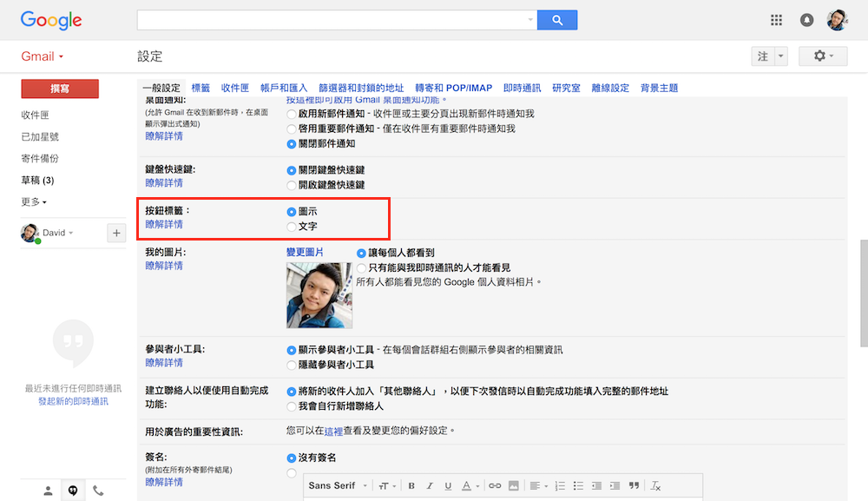
Task: Click the Google search magnifier button
Action: 557,20
